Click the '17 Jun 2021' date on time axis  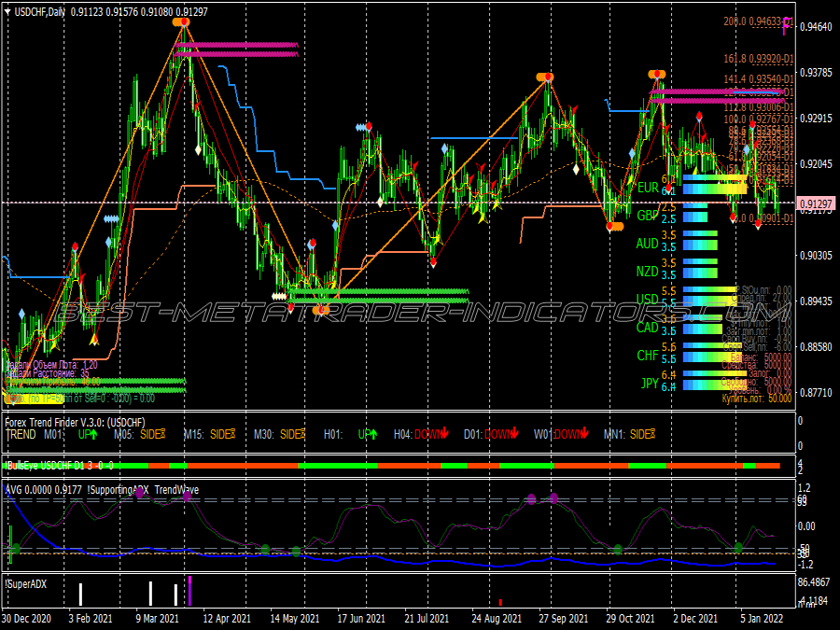pos(361,618)
